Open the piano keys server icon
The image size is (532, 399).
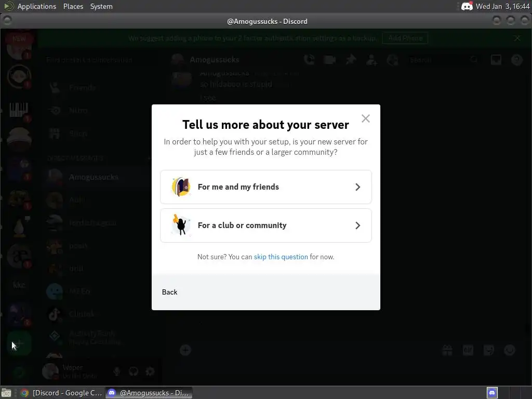point(19,110)
